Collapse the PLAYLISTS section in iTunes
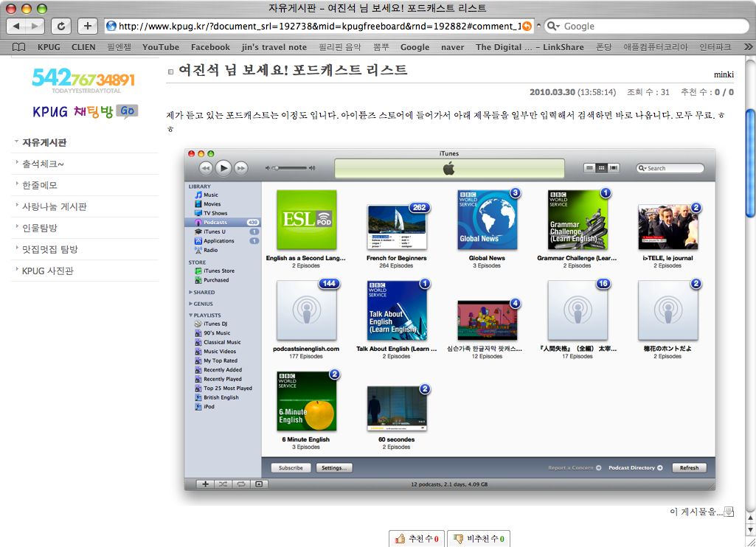Screen dimensions: 756x547 [x=190, y=316]
